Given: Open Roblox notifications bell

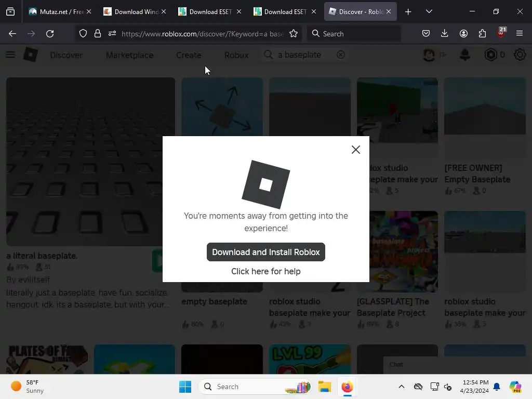Looking at the screenshot, I should click(465, 55).
